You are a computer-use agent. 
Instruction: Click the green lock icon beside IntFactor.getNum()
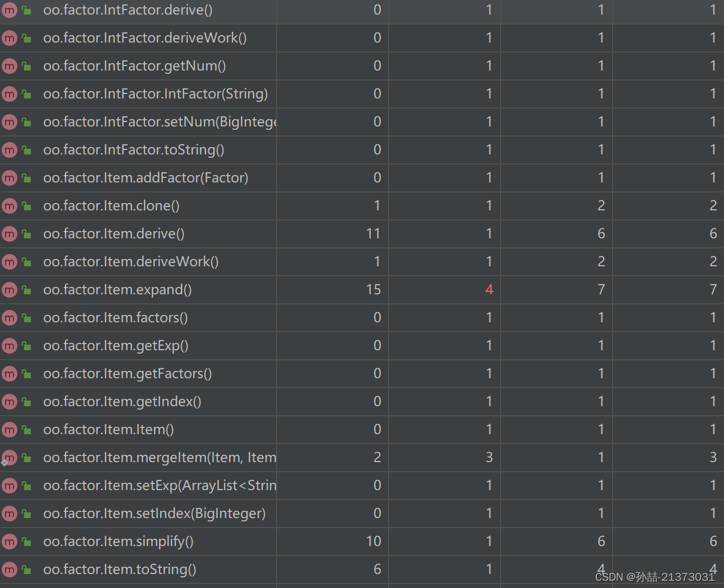pos(26,66)
